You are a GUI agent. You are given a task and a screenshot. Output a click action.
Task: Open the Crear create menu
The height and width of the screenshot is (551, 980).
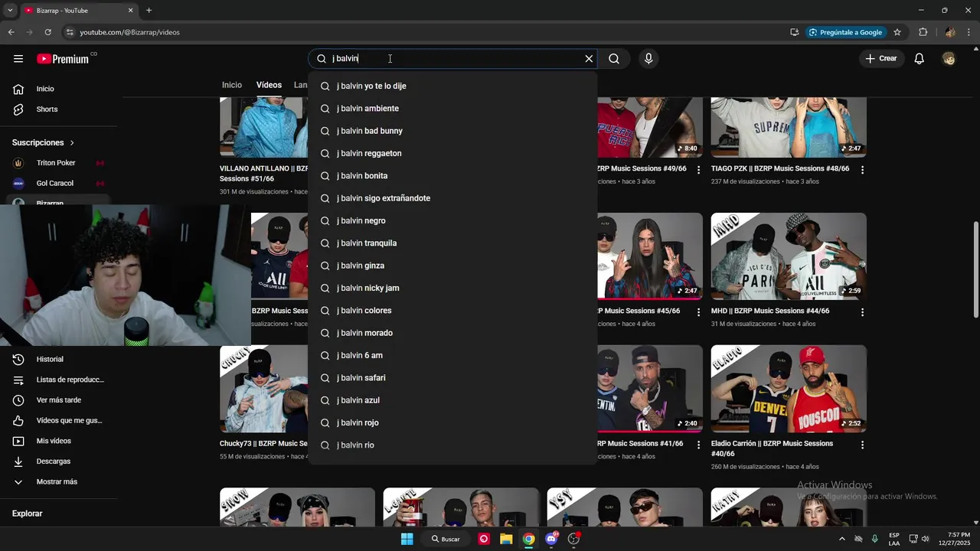click(881, 59)
